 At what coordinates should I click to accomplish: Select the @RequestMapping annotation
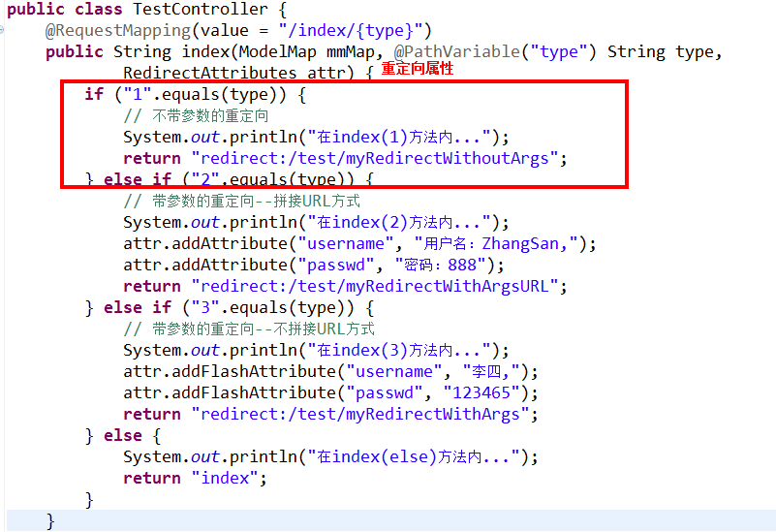tap(118, 31)
